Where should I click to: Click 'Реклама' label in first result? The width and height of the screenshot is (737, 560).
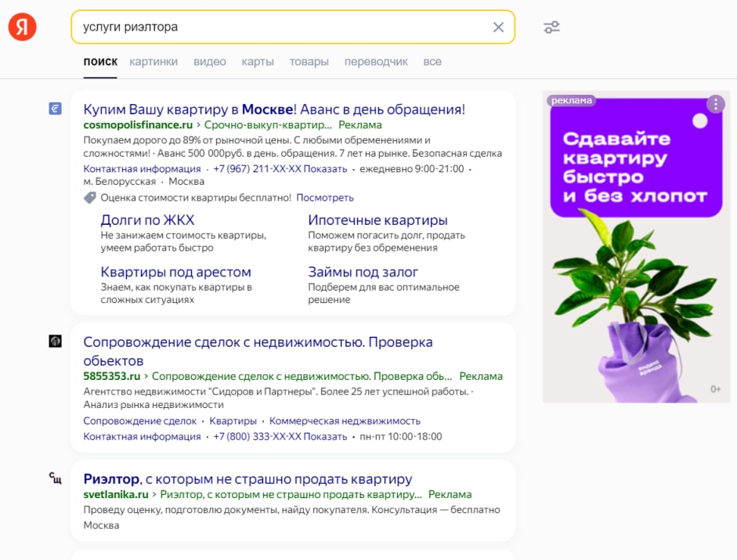(360, 125)
